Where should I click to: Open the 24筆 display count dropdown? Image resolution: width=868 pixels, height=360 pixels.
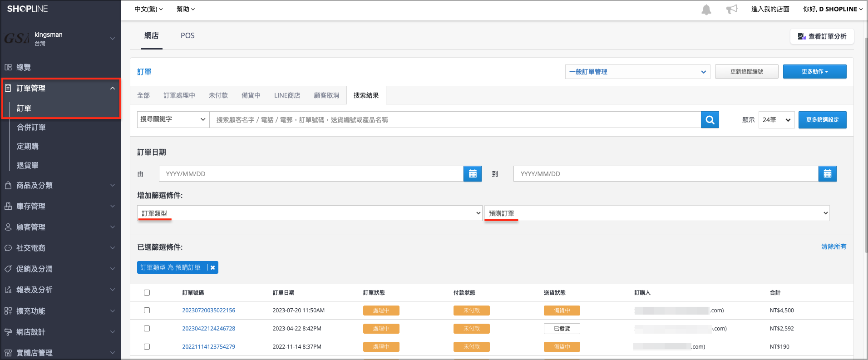coord(776,120)
